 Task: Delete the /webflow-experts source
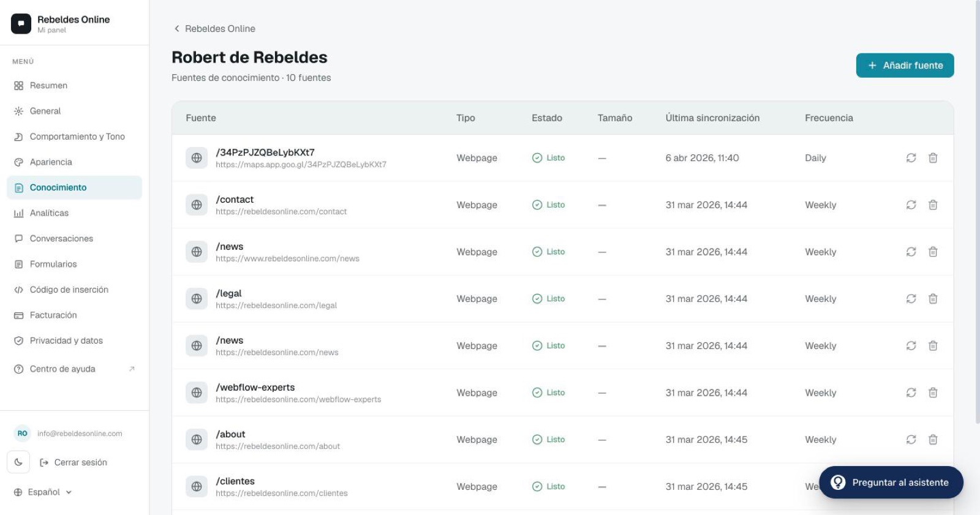point(933,393)
